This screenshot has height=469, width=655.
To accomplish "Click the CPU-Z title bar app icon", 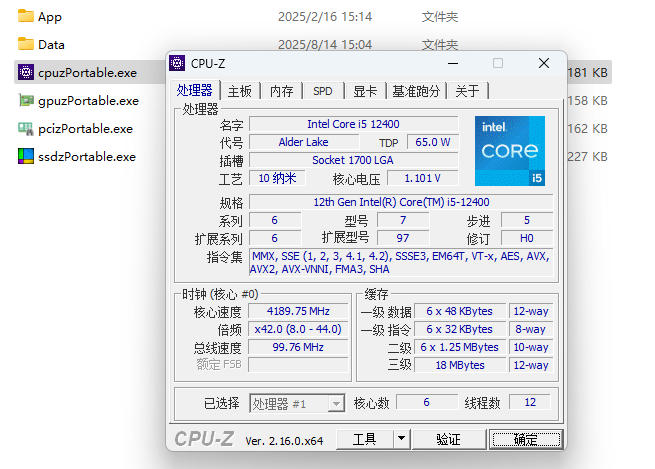I will tap(177, 63).
